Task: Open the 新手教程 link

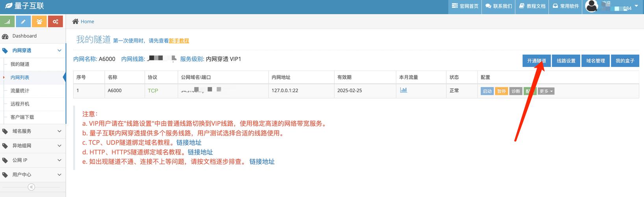Action: (179, 41)
